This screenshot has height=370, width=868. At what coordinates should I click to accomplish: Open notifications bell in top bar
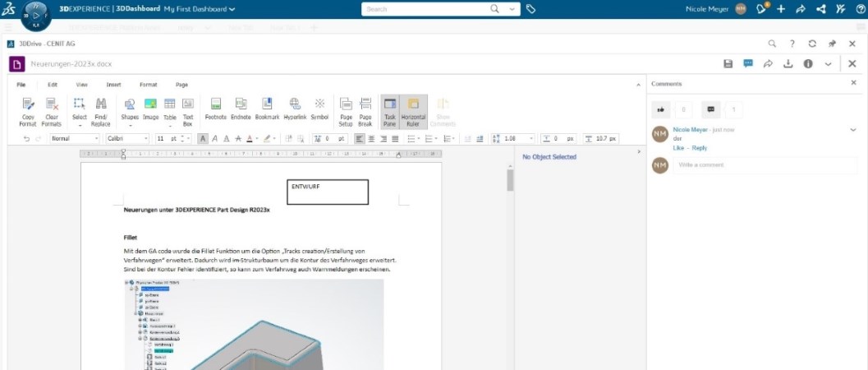pos(762,9)
